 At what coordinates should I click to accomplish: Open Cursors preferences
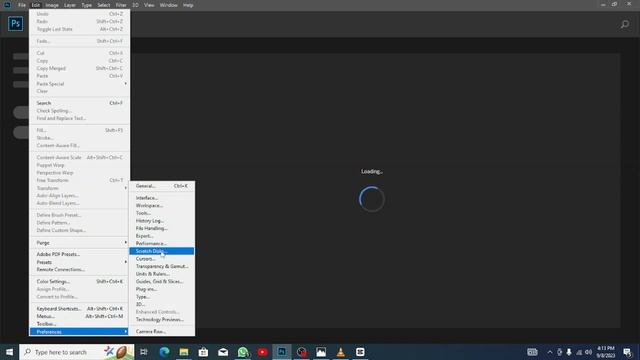point(162,259)
